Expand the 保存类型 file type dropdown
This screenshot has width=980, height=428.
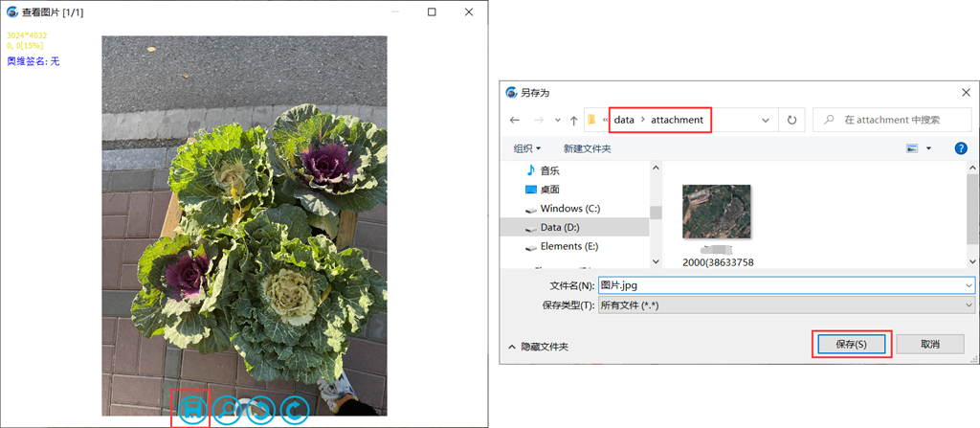pos(969,305)
